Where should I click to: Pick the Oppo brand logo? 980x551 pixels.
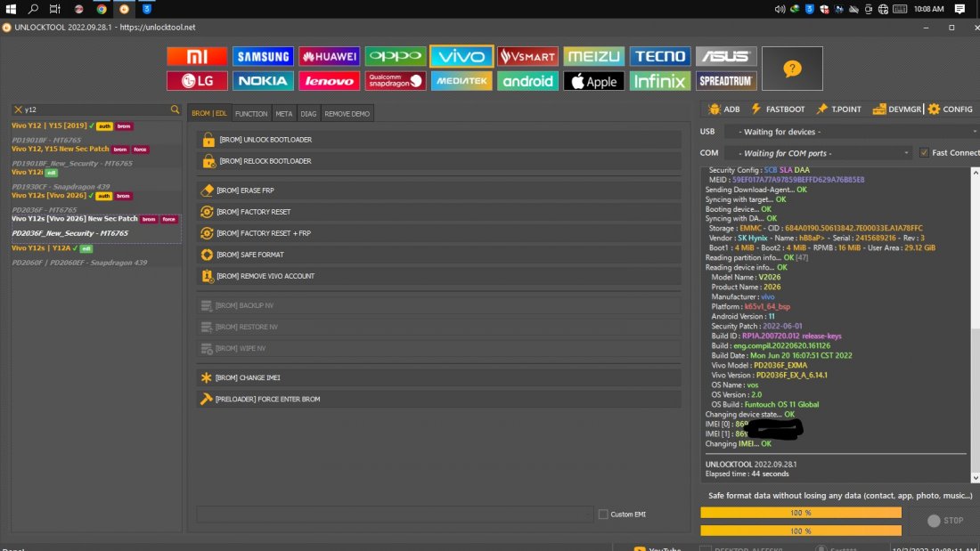point(396,56)
